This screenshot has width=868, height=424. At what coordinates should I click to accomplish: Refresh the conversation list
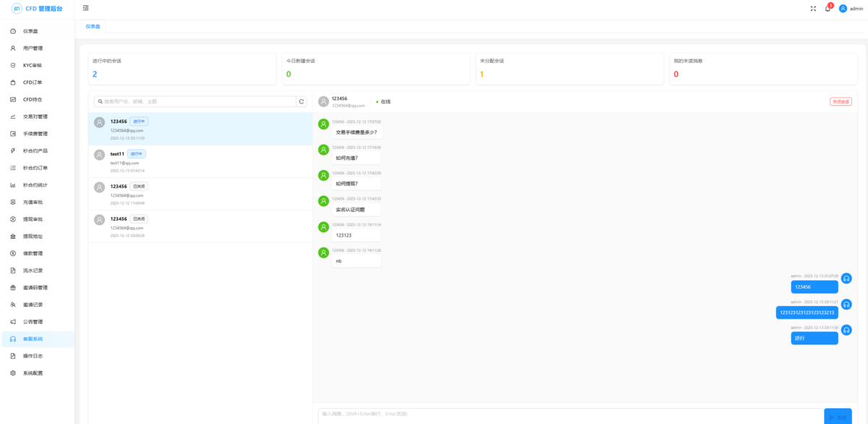click(x=302, y=102)
